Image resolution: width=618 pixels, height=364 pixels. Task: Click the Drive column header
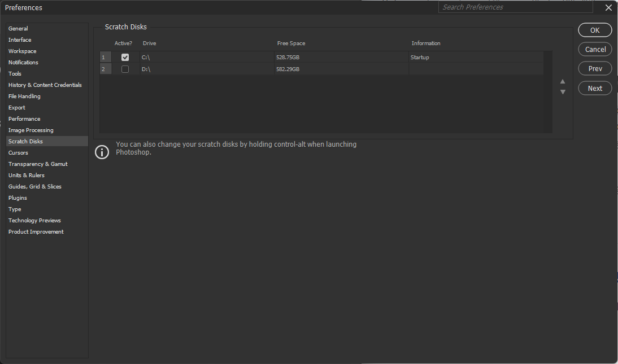click(149, 43)
